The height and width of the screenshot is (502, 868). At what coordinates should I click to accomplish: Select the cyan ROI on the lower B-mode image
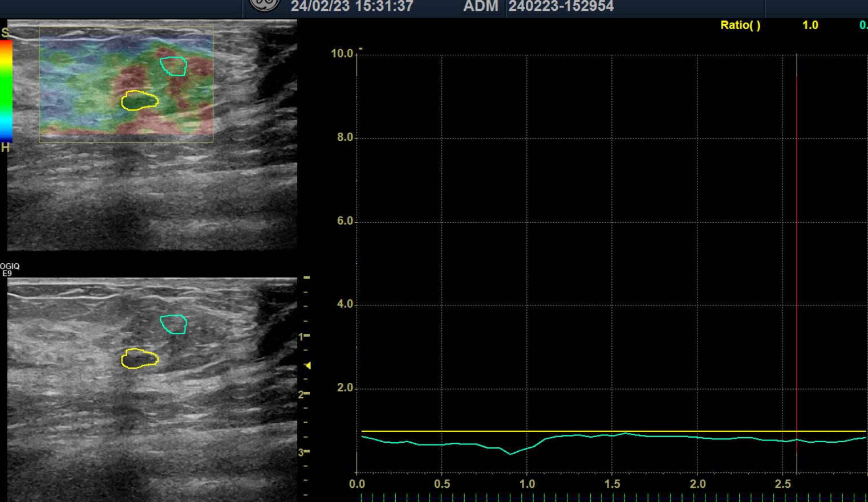[173, 324]
